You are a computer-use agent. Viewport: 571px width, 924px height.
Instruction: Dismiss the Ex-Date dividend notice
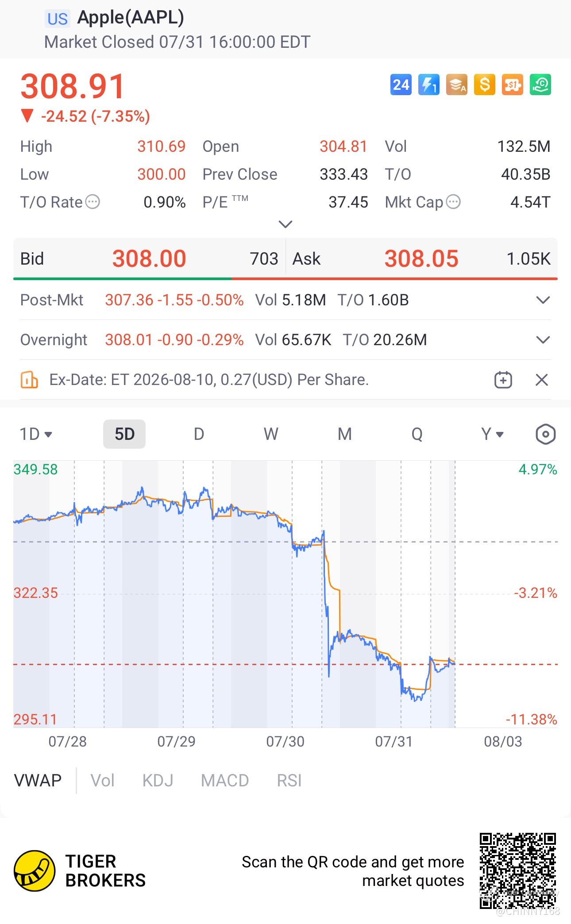click(542, 380)
